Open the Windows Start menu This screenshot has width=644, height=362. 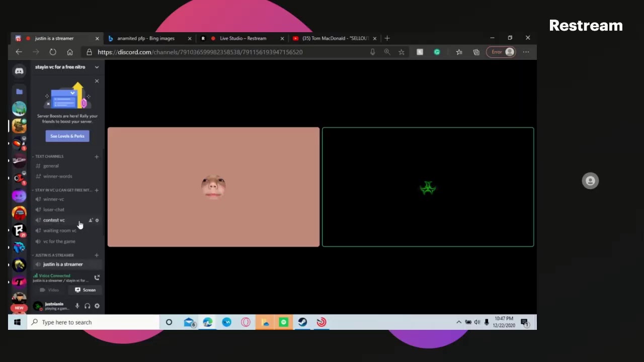coord(17,322)
